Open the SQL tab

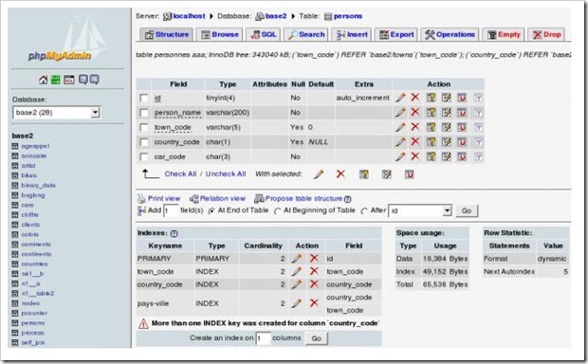click(264, 34)
